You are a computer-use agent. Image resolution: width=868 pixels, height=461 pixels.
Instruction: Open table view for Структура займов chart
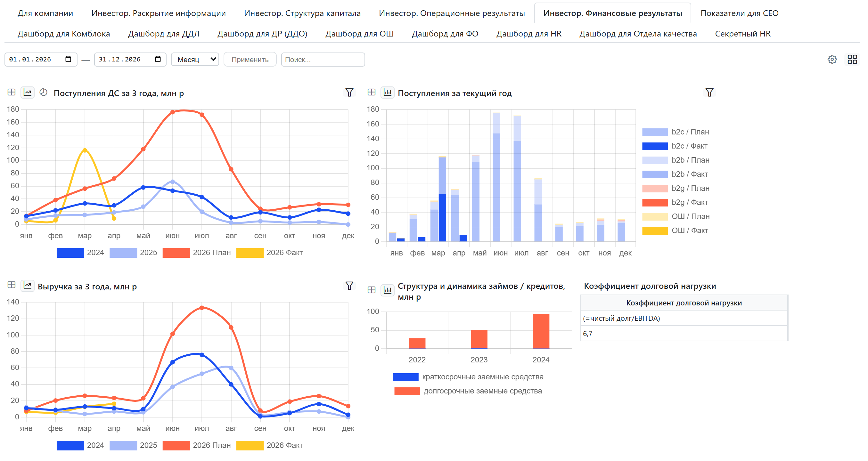coord(371,290)
